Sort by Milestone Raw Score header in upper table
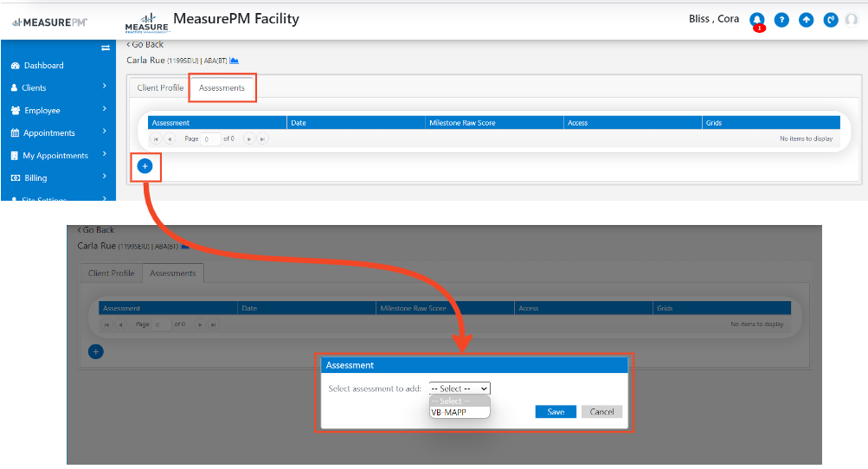 (494, 123)
